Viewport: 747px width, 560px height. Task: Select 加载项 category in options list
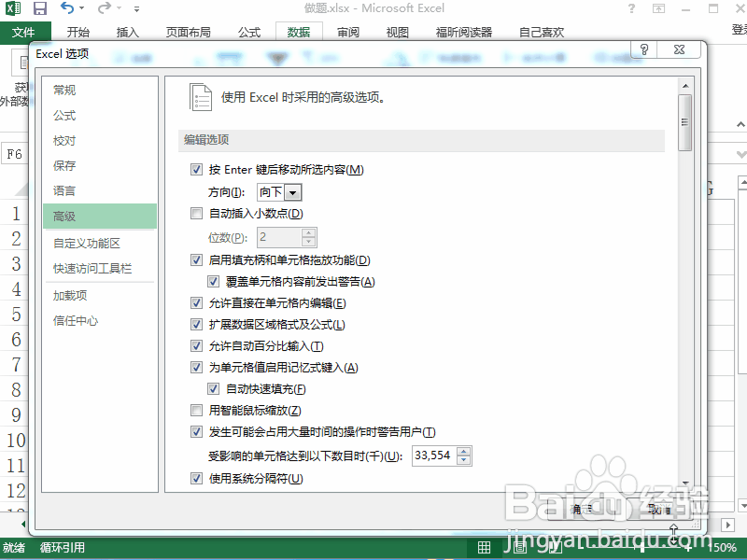[100, 296]
